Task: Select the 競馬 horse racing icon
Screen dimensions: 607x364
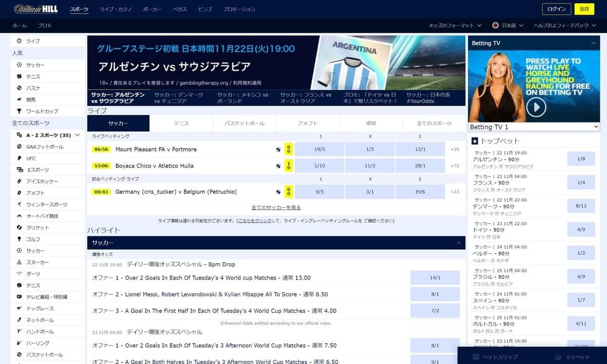Action: coord(19,100)
